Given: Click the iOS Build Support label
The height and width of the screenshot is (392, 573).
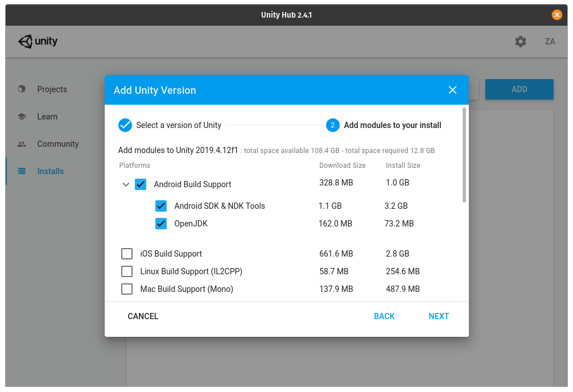Looking at the screenshot, I should (x=171, y=254).
